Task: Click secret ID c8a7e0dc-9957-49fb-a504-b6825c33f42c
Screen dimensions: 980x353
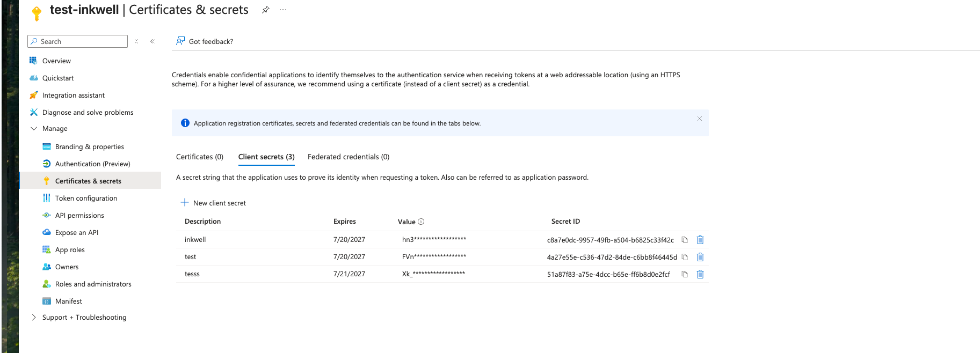Action: [611, 240]
